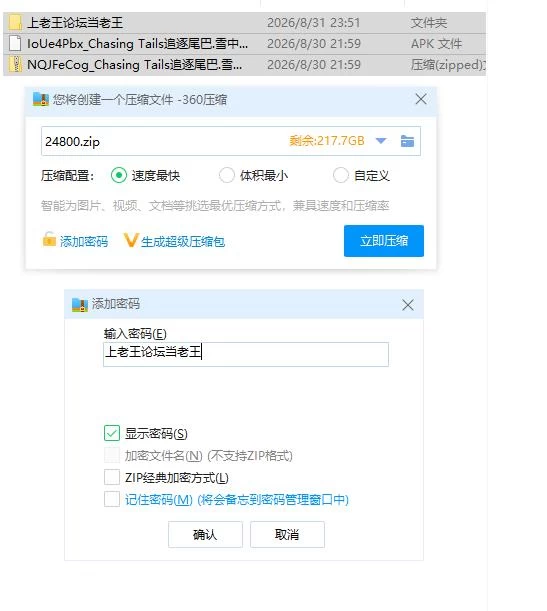Select the 速度最快 compression option
This screenshot has height=611, width=547.
click(119, 175)
